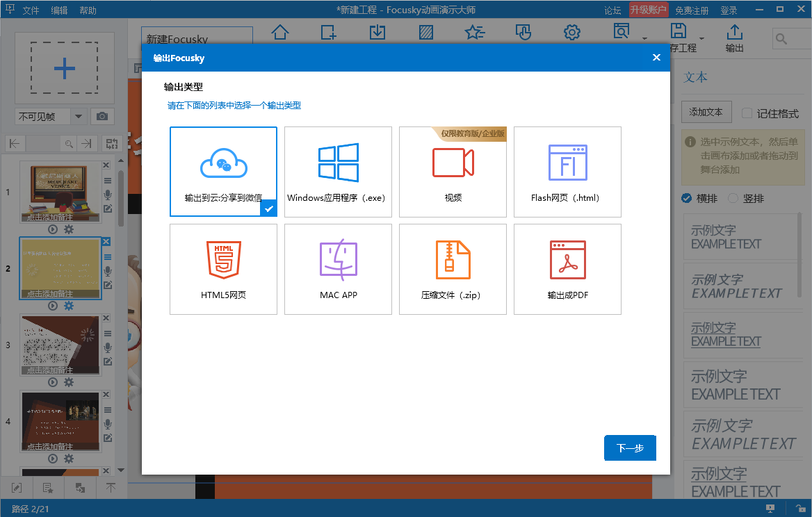Select Flash网页 (.html) output option
This screenshot has width=812, height=517.
coord(567,172)
